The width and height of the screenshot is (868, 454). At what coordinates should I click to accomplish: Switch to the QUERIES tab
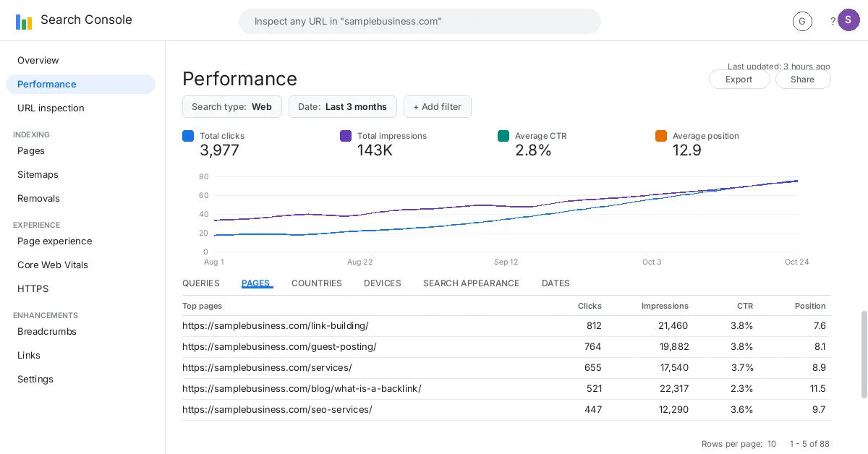pyautogui.click(x=201, y=283)
